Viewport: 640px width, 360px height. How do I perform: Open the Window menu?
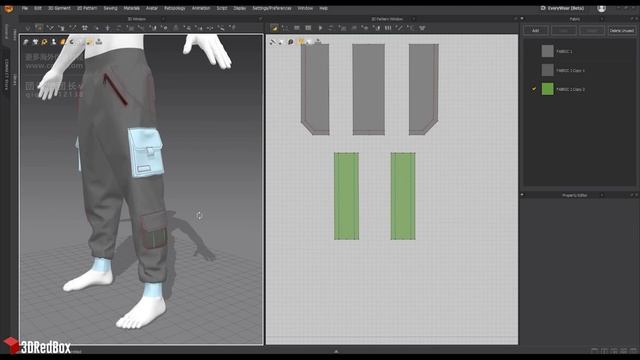(305, 8)
